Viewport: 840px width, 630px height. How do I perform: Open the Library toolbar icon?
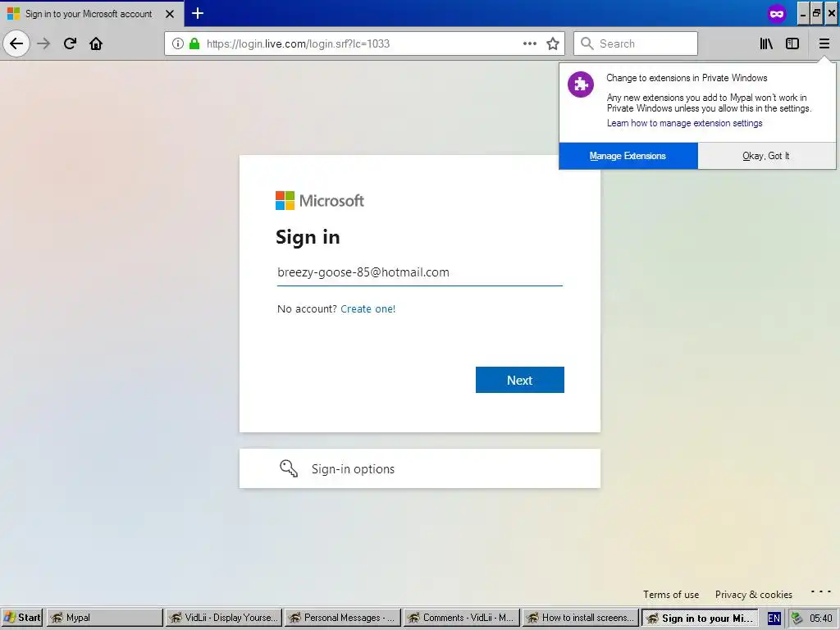pyautogui.click(x=766, y=43)
